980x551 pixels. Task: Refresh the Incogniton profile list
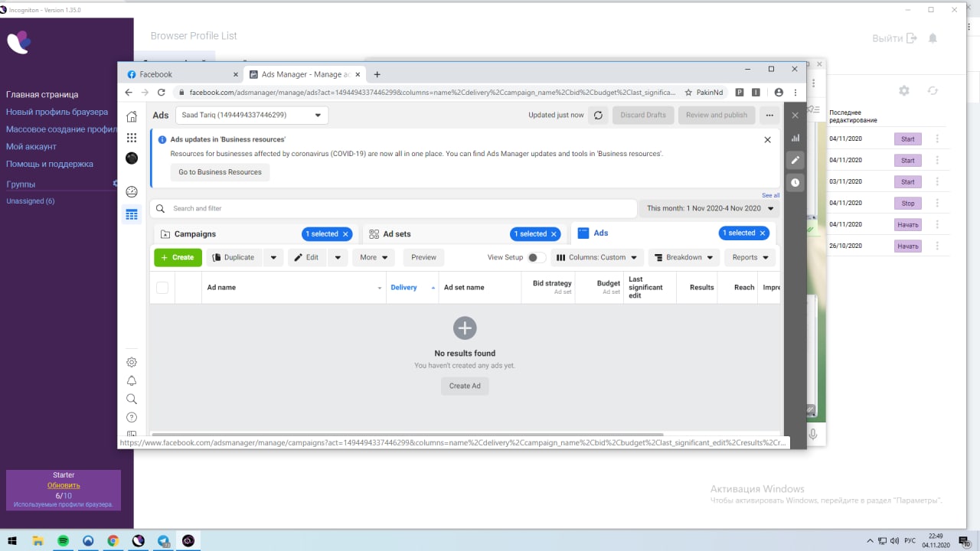point(933,90)
